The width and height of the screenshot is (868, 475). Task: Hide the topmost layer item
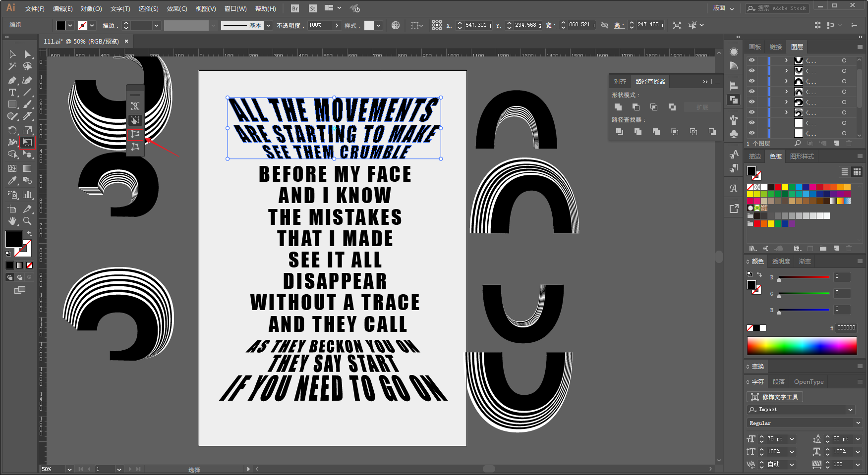[752, 60]
